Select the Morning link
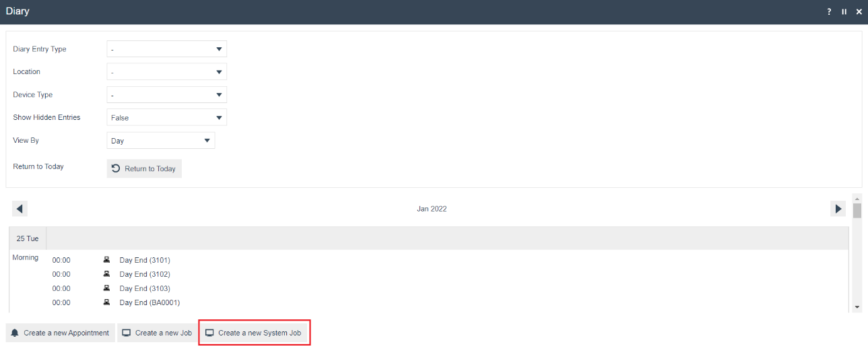 click(x=26, y=258)
